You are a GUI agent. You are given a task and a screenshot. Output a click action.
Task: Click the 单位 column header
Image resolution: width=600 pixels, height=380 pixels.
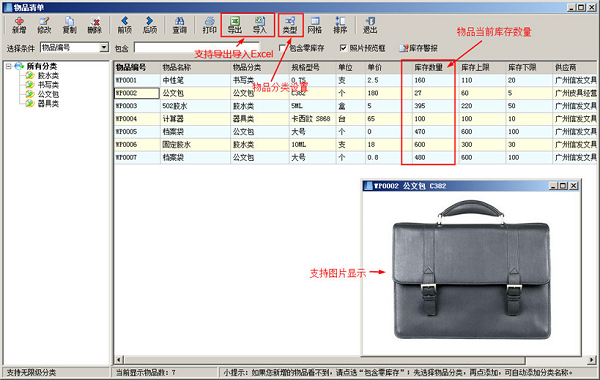[351, 67]
